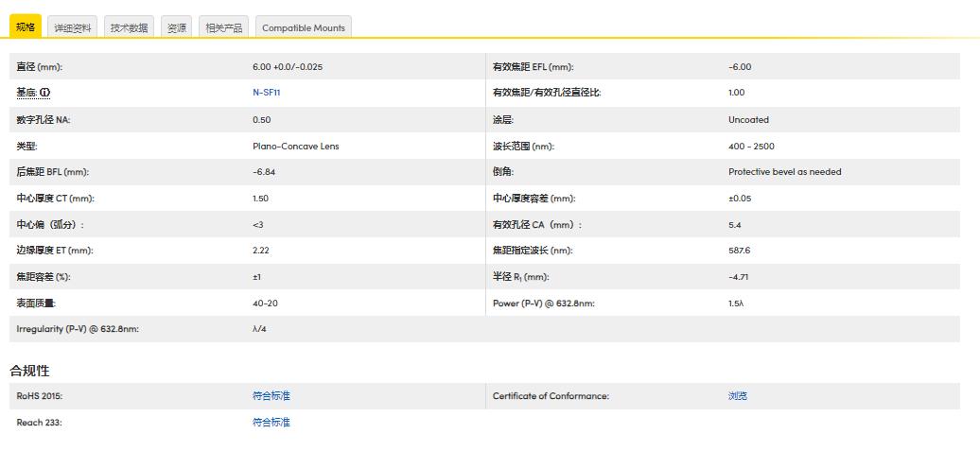
Task: Select the irregularity value λ/4
Action: click(x=259, y=329)
